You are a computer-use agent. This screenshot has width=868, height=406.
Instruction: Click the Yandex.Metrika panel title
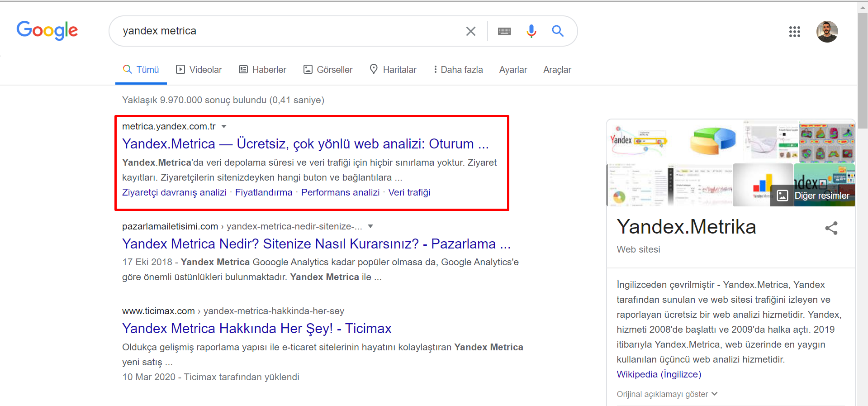[686, 227]
